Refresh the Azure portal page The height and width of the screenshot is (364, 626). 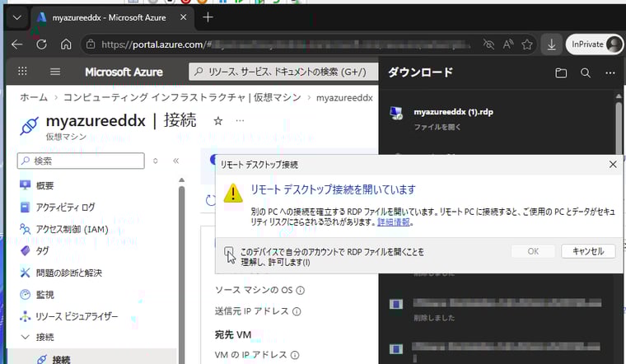pyautogui.click(x=41, y=44)
